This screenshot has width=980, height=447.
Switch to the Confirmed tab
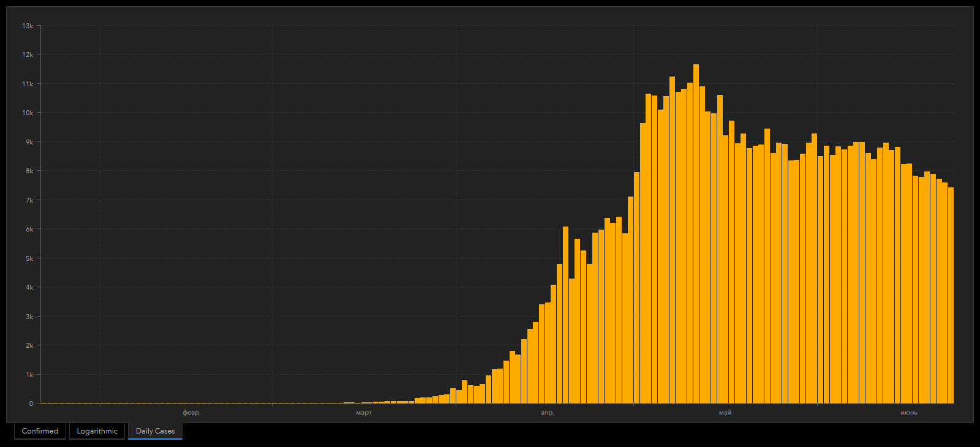pyautogui.click(x=40, y=431)
